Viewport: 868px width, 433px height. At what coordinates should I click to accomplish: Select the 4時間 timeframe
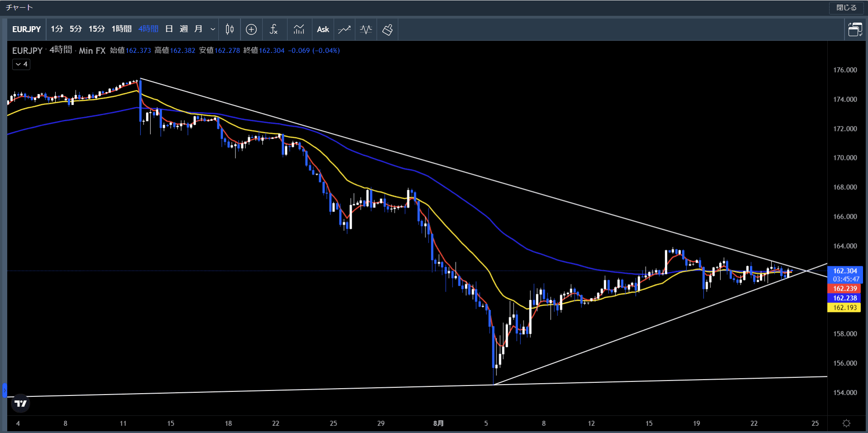click(148, 29)
